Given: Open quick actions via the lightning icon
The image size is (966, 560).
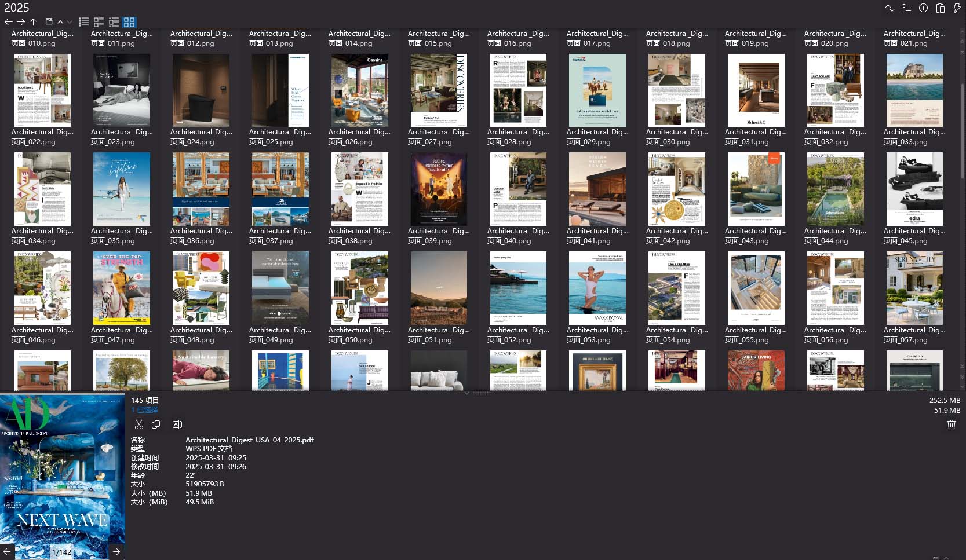Looking at the screenshot, I should point(956,8).
